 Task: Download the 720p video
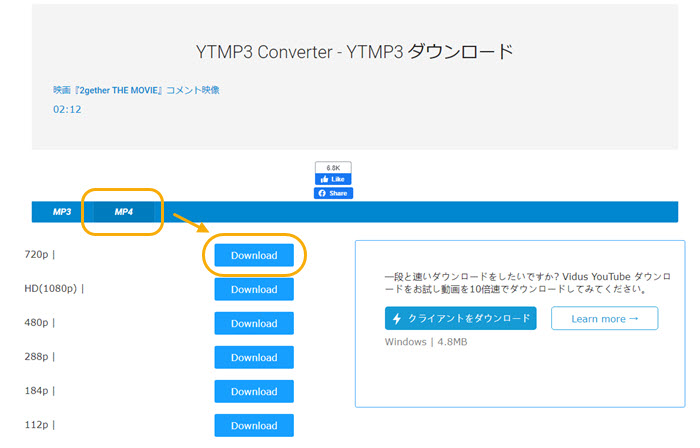coord(254,255)
